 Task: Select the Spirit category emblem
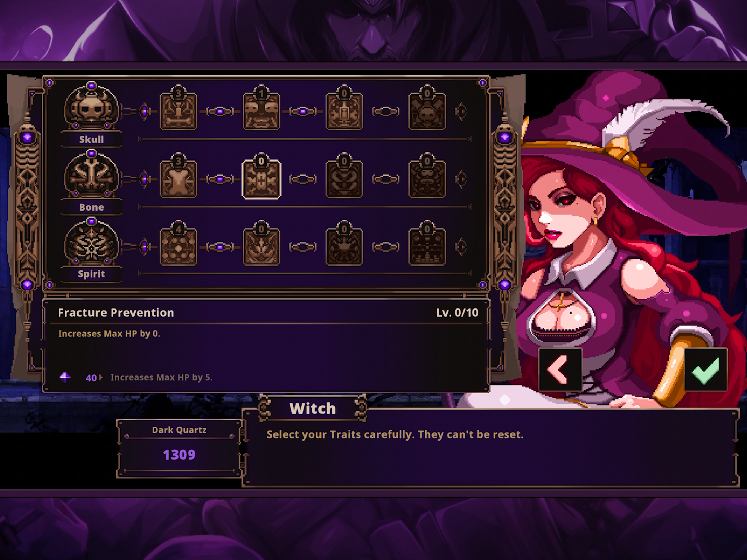click(92, 243)
